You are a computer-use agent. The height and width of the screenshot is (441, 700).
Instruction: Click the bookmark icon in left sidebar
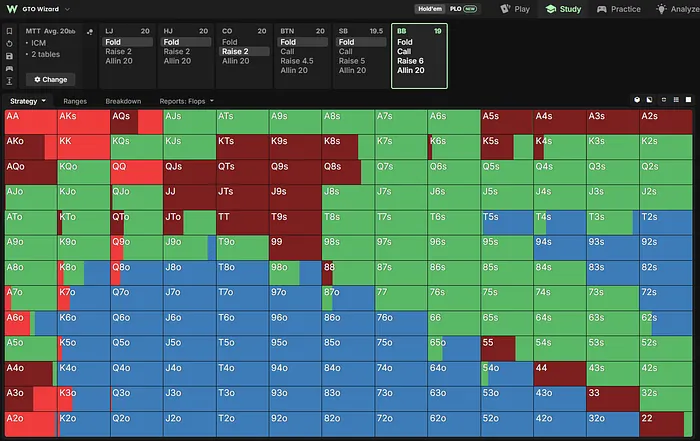coord(9,31)
